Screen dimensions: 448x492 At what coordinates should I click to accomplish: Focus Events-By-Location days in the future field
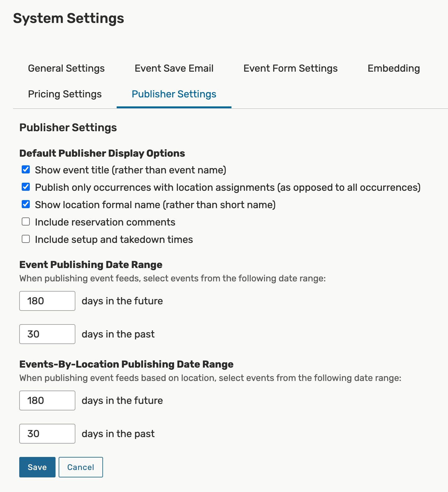(x=47, y=400)
